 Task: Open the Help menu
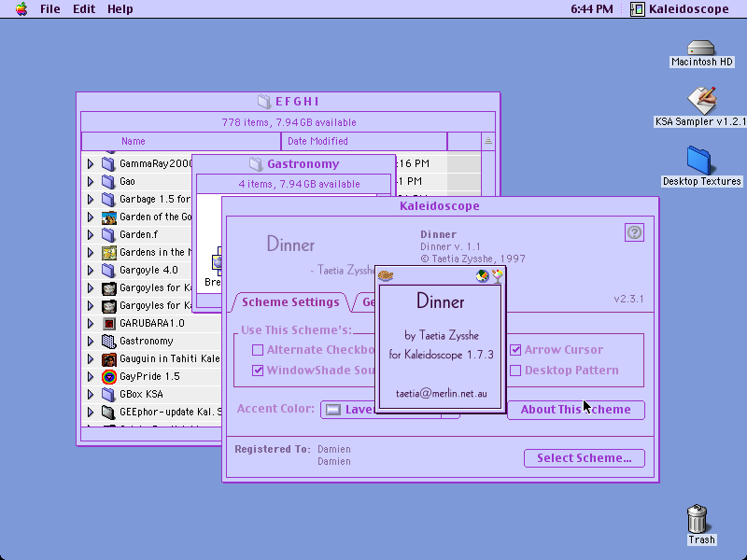(x=120, y=8)
